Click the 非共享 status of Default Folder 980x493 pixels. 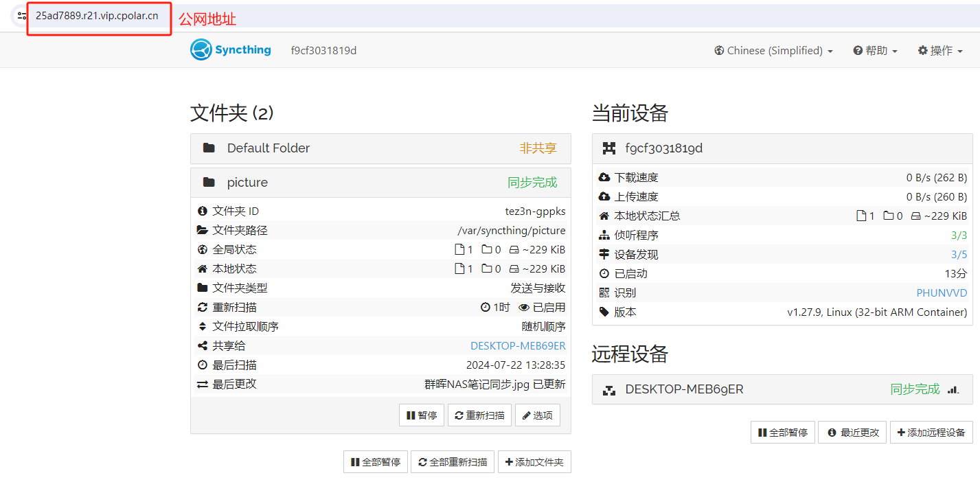point(538,148)
